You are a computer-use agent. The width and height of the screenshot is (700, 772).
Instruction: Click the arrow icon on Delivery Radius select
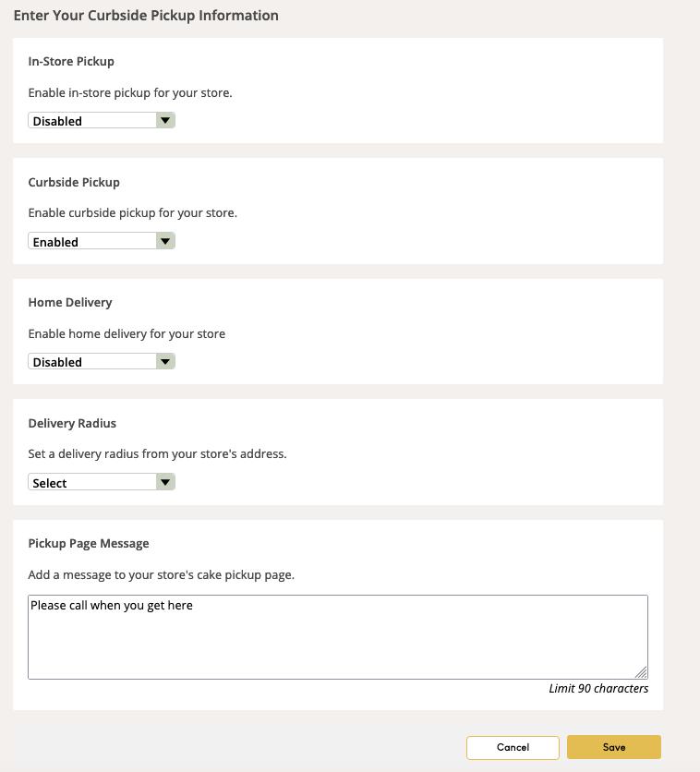pos(165,482)
